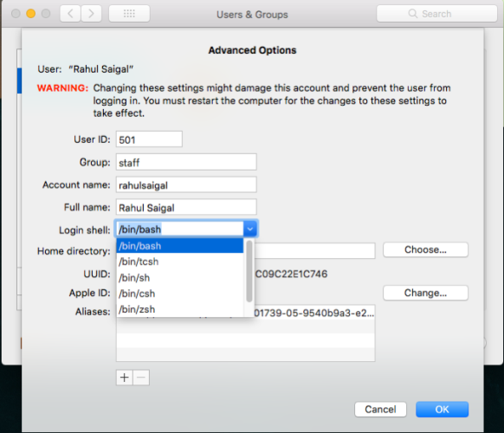
Task: Click the Choose... home directory button
Action: pos(425,249)
